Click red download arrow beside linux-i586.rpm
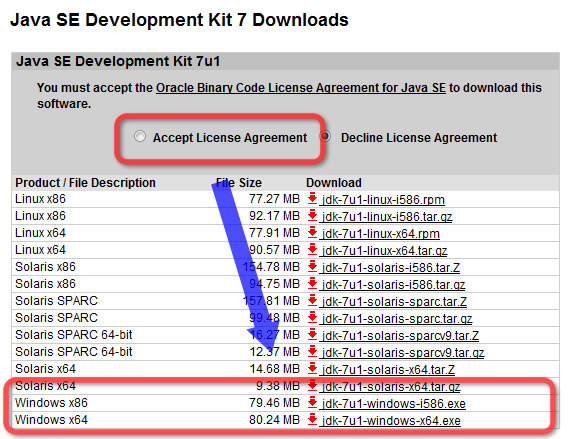The height and width of the screenshot is (439, 574). [312, 198]
